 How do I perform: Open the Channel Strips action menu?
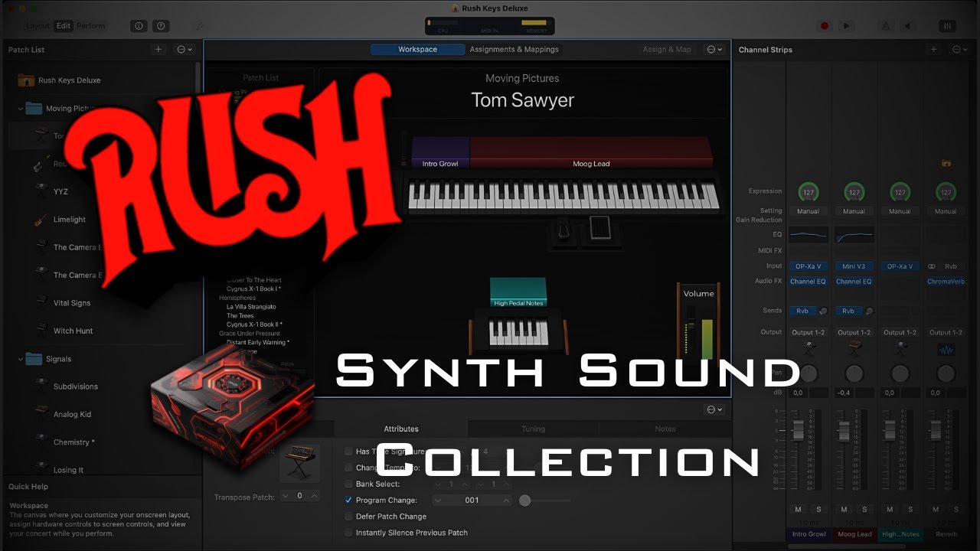[959, 49]
